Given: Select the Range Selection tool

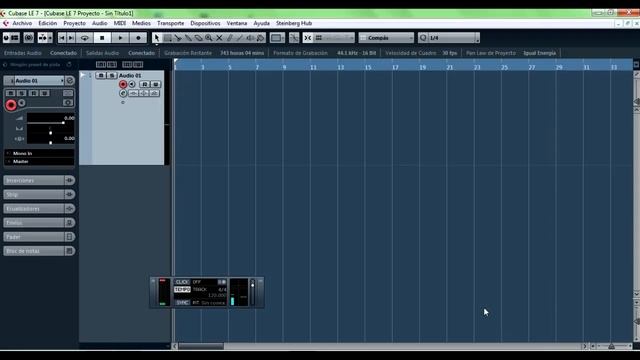Looking at the screenshot, I should click(167, 38).
